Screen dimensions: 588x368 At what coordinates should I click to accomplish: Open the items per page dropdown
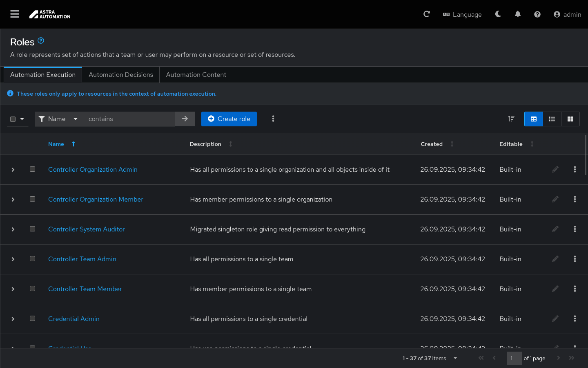pos(455,358)
